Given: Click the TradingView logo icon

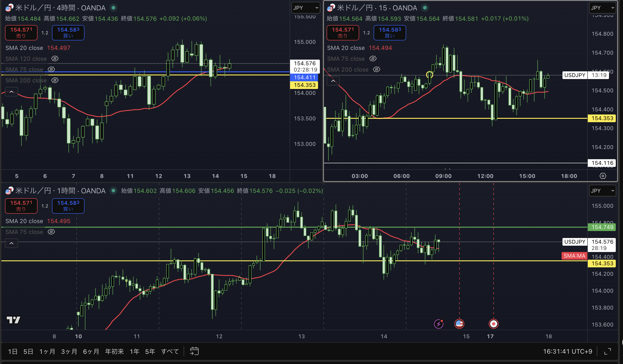Looking at the screenshot, I should pyautogui.click(x=13, y=320).
